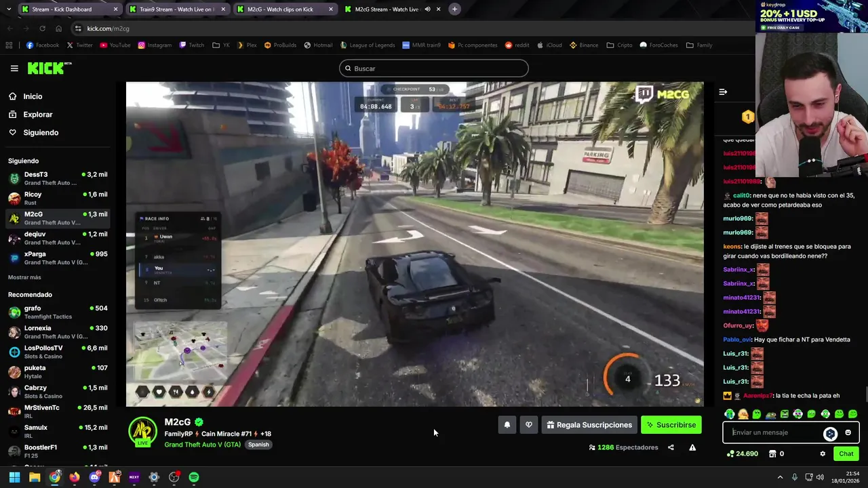The image size is (868, 488).
Task: Open xParga channel in following list
Action: (x=58, y=258)
